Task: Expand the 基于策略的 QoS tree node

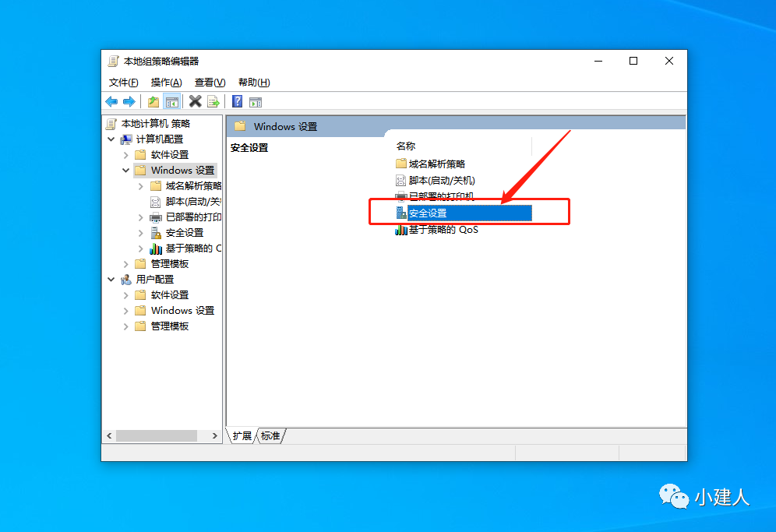Action: click(x=140, y=248)
